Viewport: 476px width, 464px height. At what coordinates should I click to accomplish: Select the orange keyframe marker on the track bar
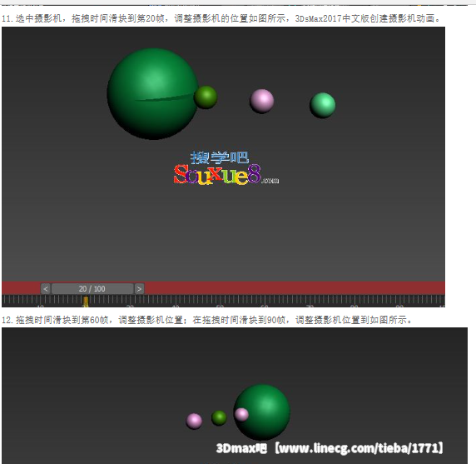(86, 301)
